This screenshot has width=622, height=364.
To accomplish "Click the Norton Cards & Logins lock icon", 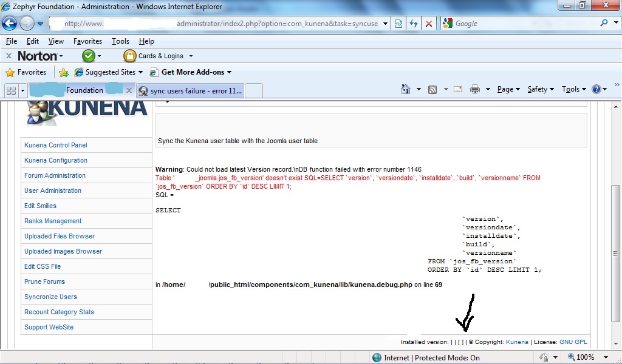I will point(130,56).
